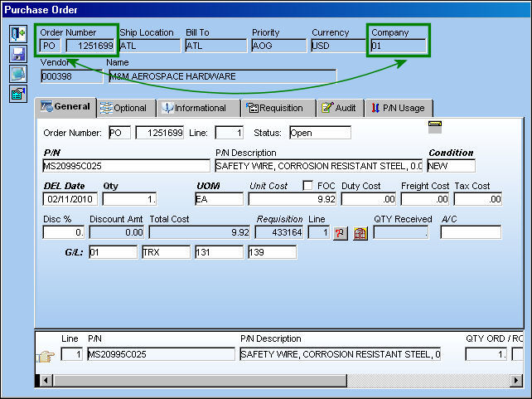Click the DEL Date field

70,199
